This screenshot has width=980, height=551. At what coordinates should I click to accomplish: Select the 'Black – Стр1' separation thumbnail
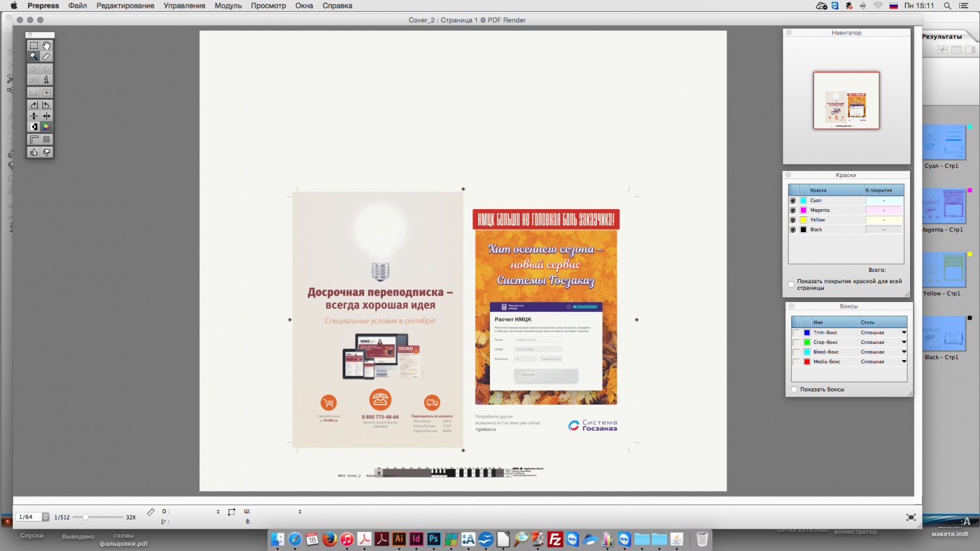945,333
